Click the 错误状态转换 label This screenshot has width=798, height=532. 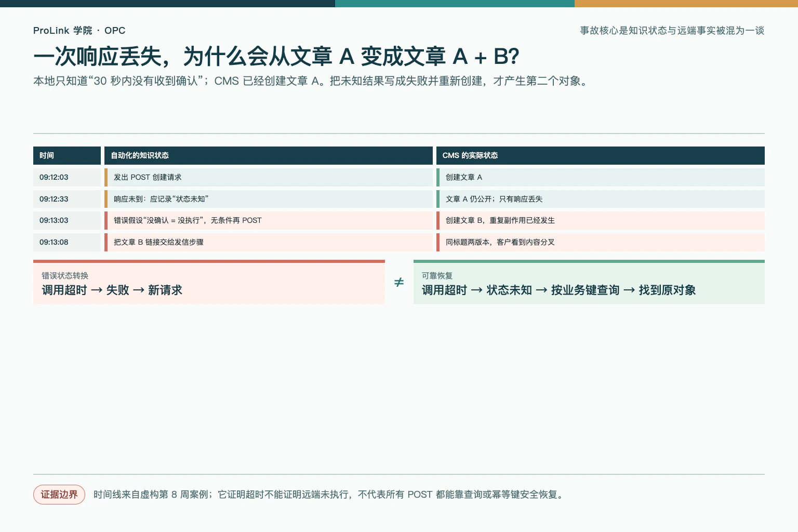(65, 276)
